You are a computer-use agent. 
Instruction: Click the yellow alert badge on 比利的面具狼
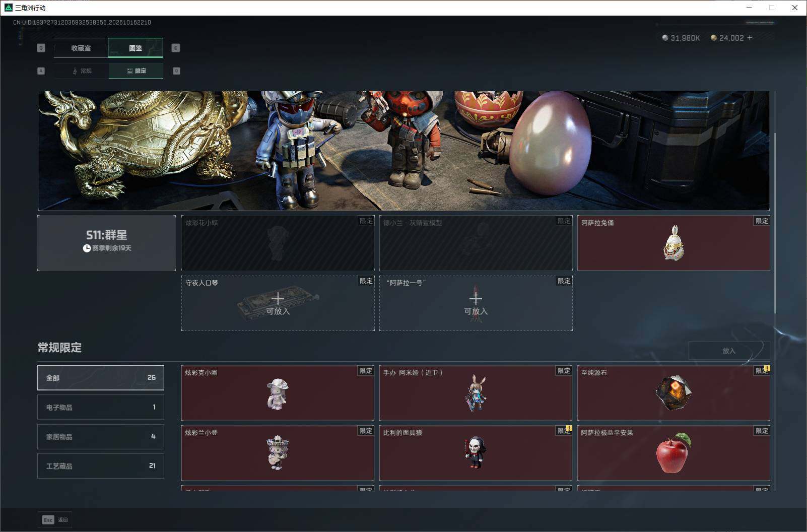tap(569, 429)
